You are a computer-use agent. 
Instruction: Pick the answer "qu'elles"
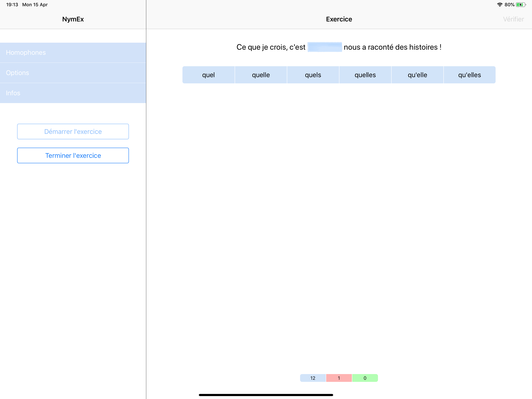coord(469,75)
